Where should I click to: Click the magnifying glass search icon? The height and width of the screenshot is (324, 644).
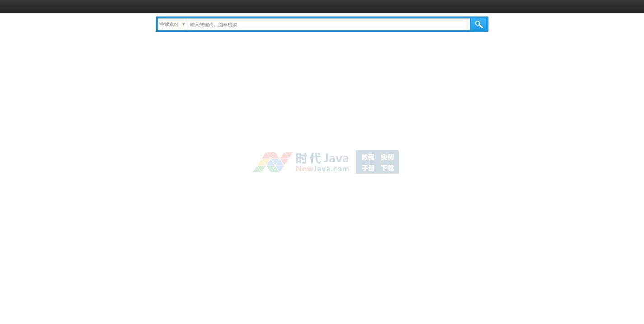479,24
